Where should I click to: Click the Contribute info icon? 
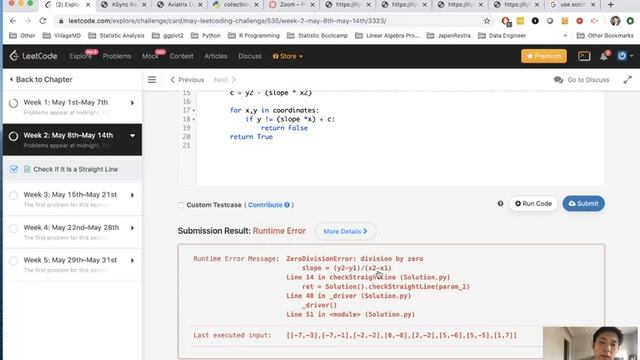pos(287,205)
